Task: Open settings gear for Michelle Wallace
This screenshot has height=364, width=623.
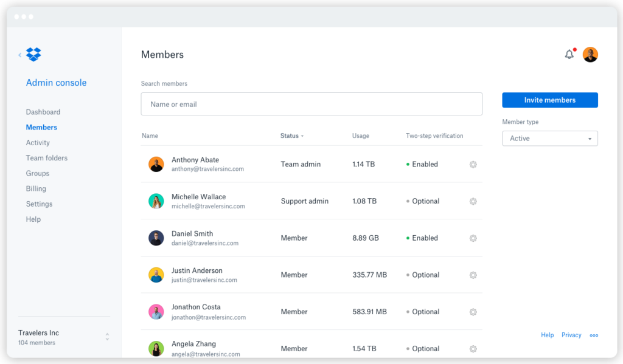Action: pos(473,201)
